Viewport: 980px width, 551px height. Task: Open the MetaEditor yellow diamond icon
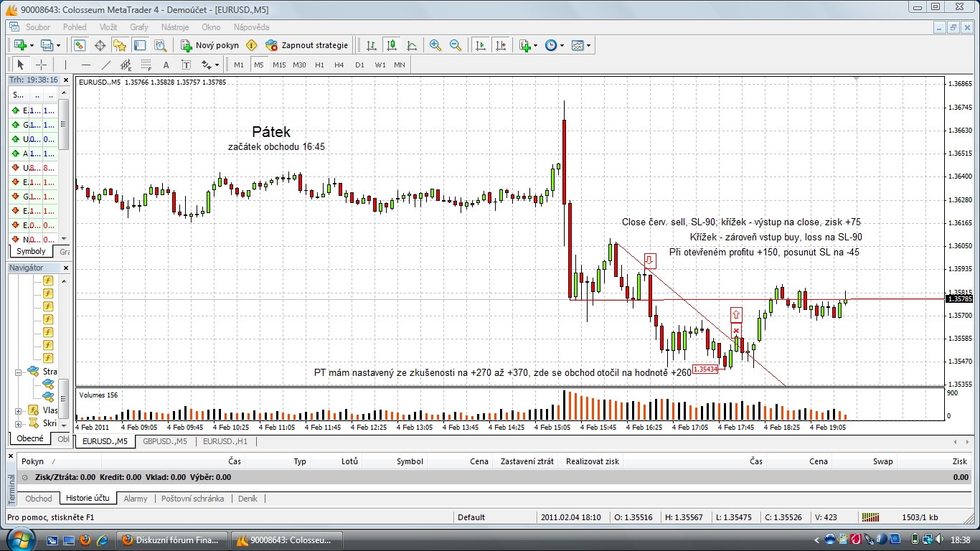(251, 45)
